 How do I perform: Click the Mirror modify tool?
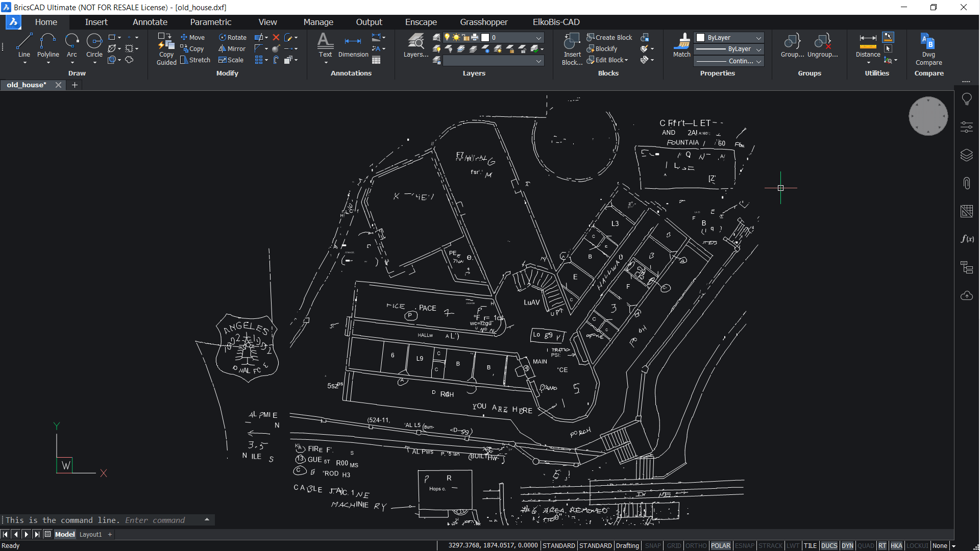coord(232,48)
